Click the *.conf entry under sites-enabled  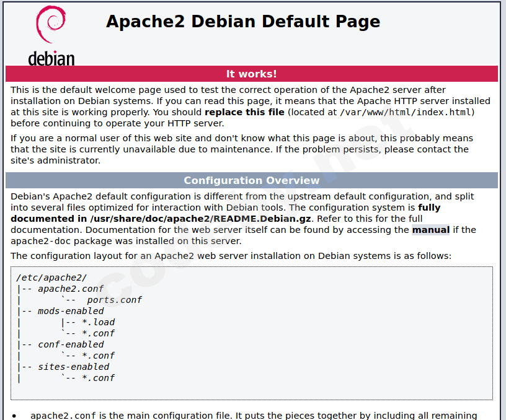pos(98,378)
